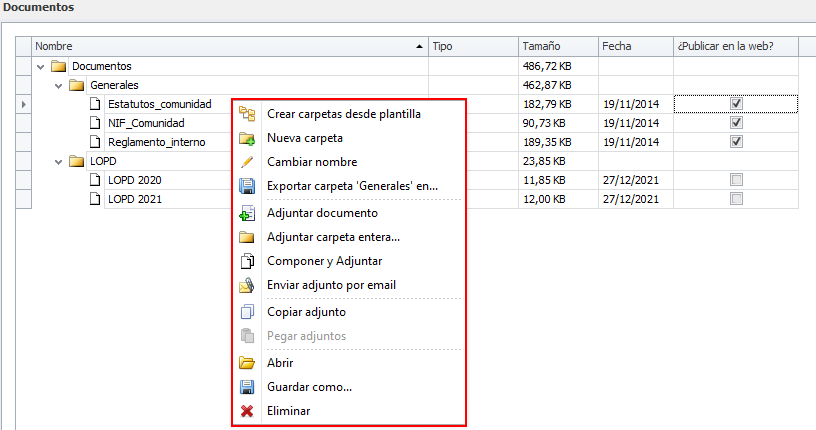Sort by the Fecha column header
Screen dimensions: 816x430
coord(635,46)
